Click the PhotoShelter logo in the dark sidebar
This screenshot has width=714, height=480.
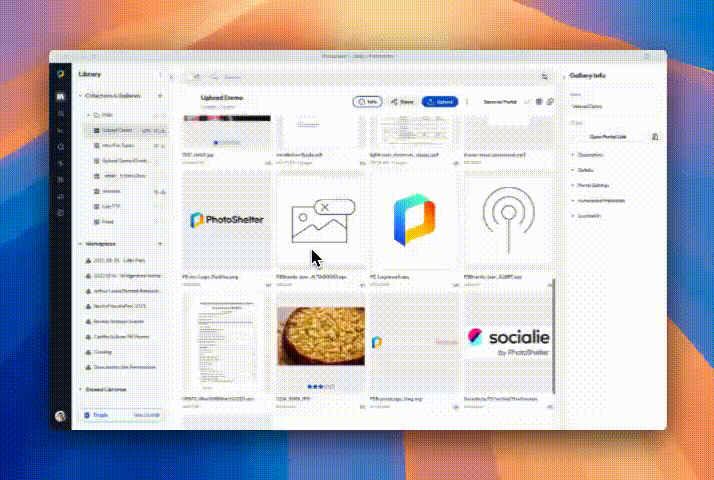[61, 74]
